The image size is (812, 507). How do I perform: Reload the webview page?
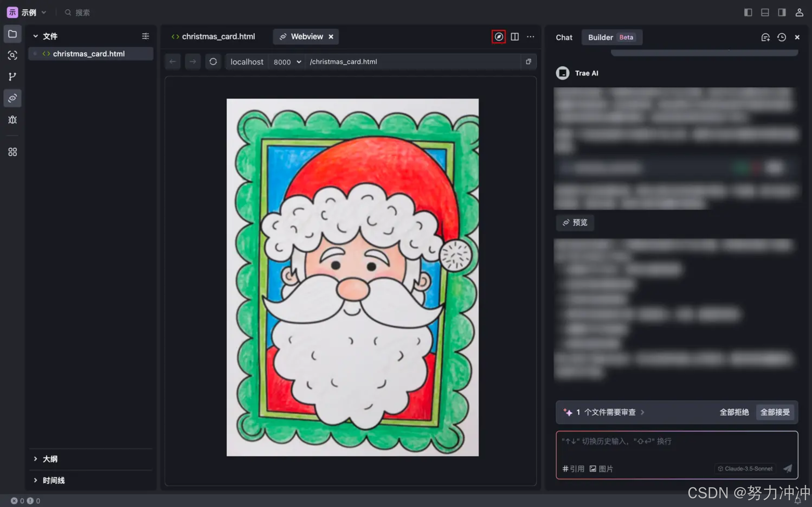click(213, 62)
